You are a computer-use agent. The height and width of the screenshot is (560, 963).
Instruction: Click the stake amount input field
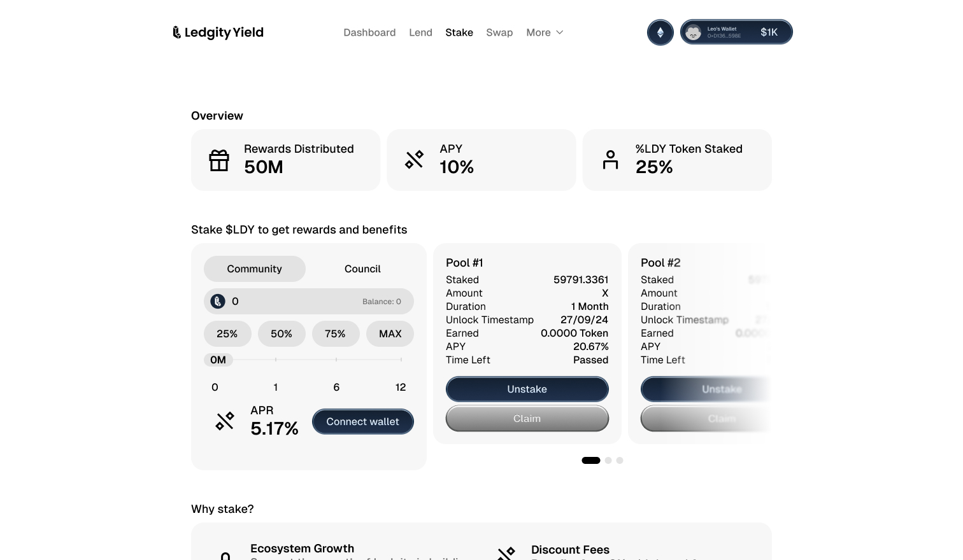pyautogui.click(x=293, y=302)
